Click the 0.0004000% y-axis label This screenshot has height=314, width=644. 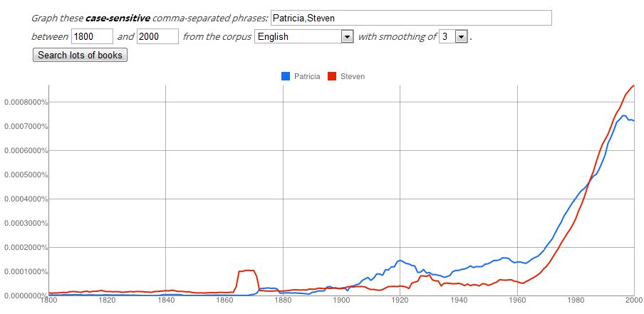24,199
